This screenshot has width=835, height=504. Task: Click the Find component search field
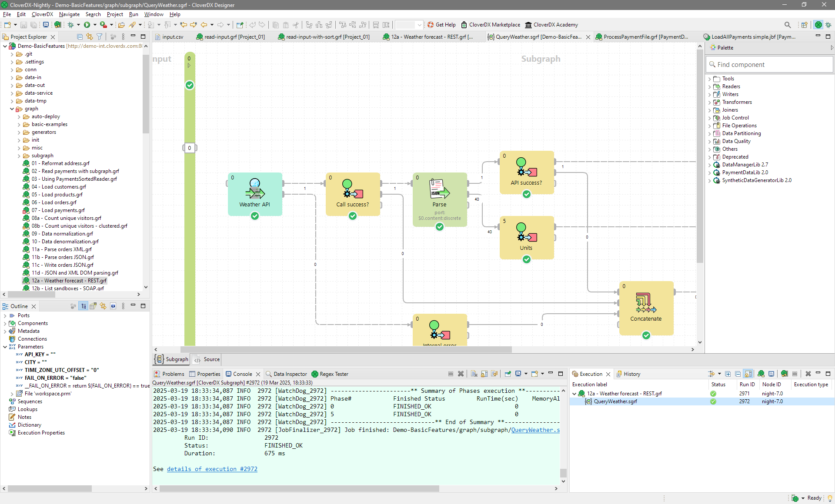(x=769, y=65)
